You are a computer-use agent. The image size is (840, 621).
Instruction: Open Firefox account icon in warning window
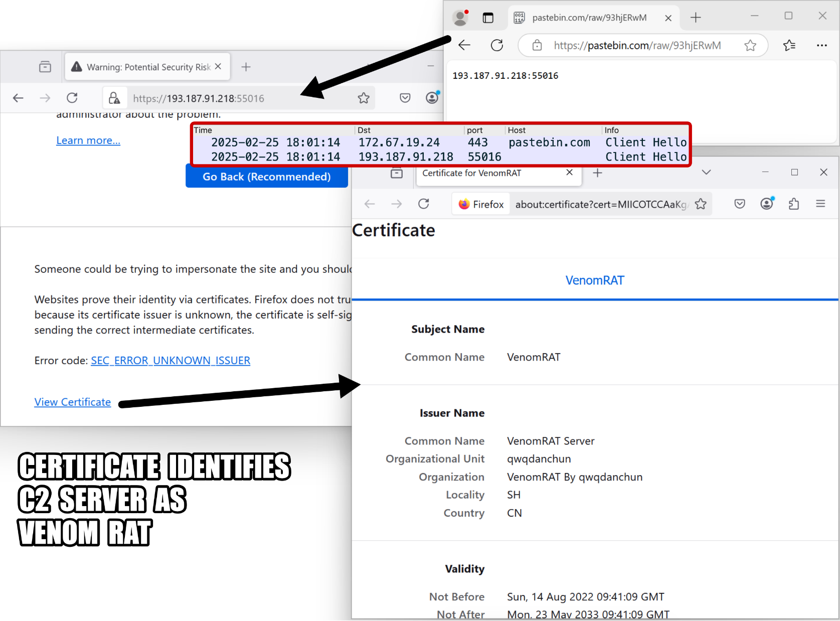pyautogui.click(x=432, y=97)
